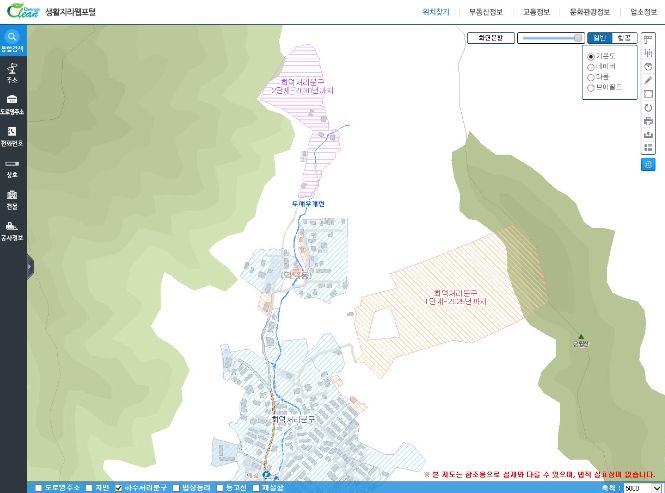The image size is (665, 493).
Task: Expand the collapsed left side panel arrow
Action: pyautogui.click(x=30, y=266)
